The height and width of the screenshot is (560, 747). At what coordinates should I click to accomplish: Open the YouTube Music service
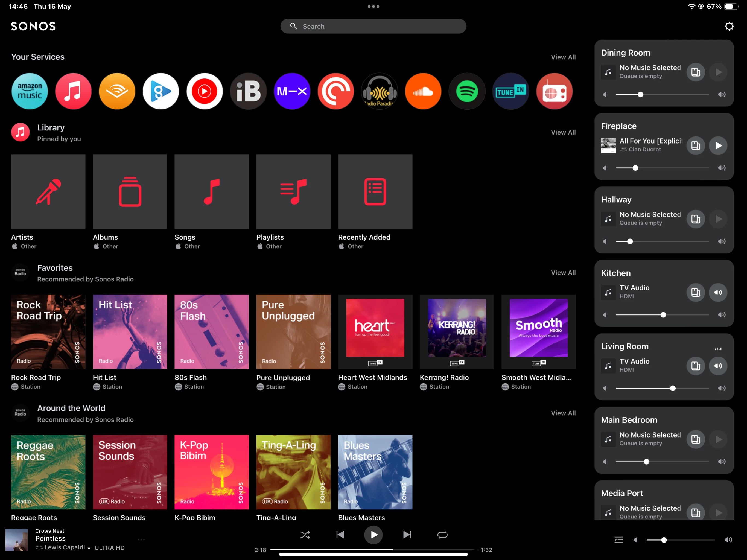click(205, 91)
